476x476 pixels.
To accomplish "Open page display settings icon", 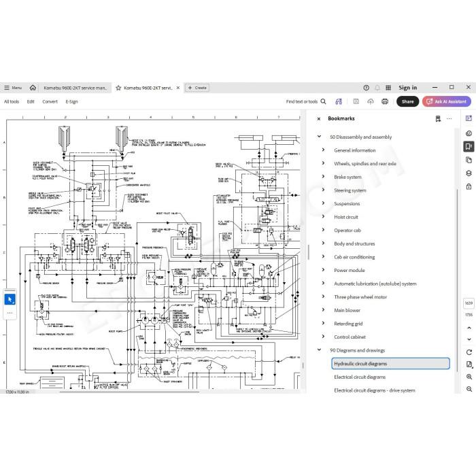I will pyautogui.click(x=469, y=364).
